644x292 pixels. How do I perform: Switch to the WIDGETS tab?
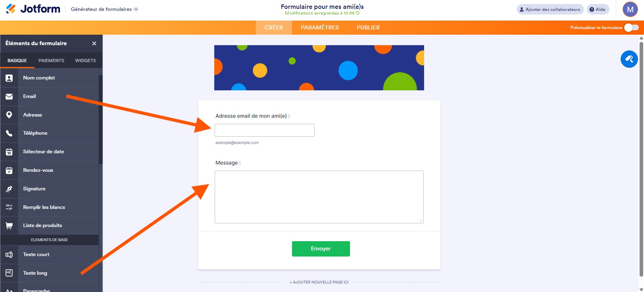pos(85,60)
